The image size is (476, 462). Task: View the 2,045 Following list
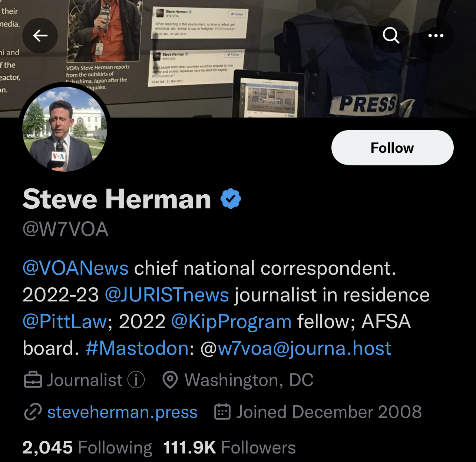point(87,448)
